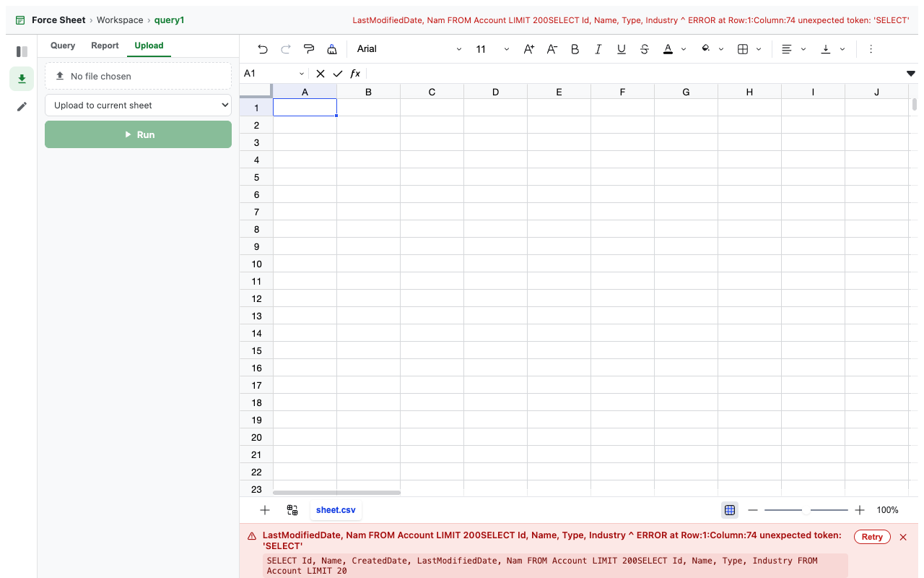Select column C header
Viewport: 924px width, 578px height.
[432, 92]
